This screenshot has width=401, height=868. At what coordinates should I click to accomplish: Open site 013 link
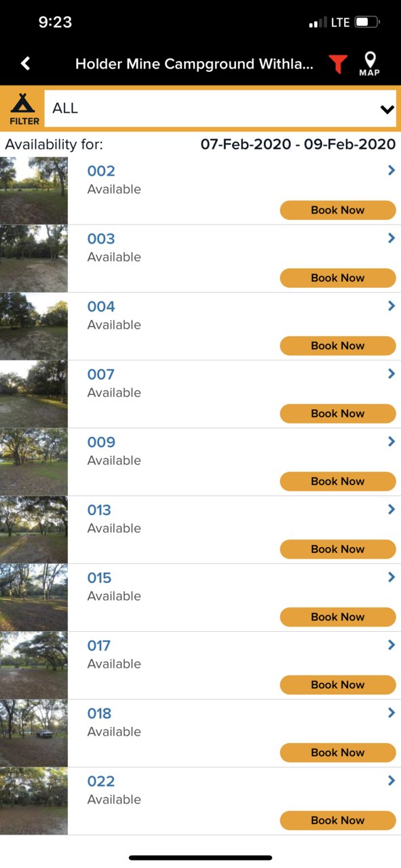[99, 510]
